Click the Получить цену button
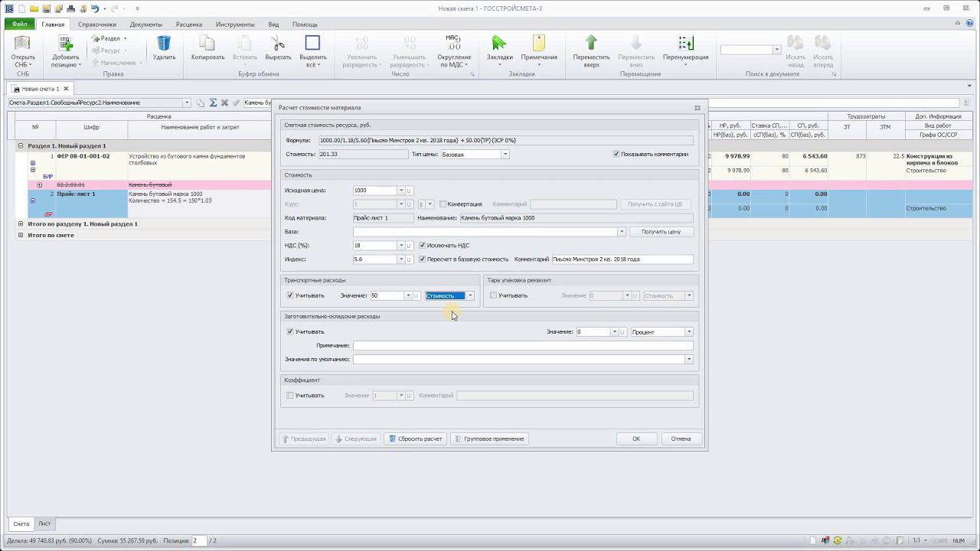This screenshot has width=980, height=551. pos(661,232)
